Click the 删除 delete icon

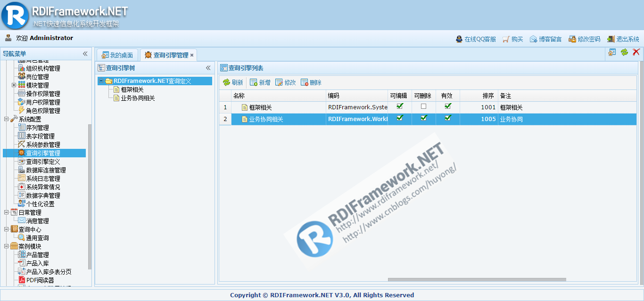(305, 82)
